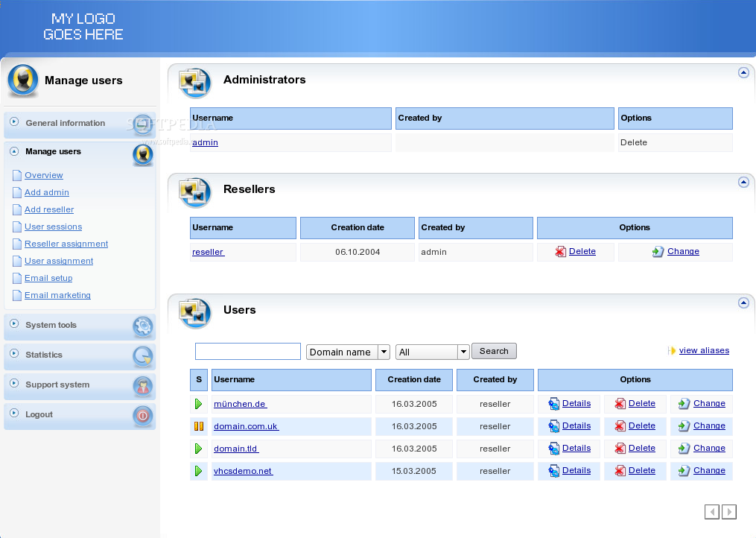Follow the view aliases link
This screenshot has width=756, height=538.
(x=704, y=350)
